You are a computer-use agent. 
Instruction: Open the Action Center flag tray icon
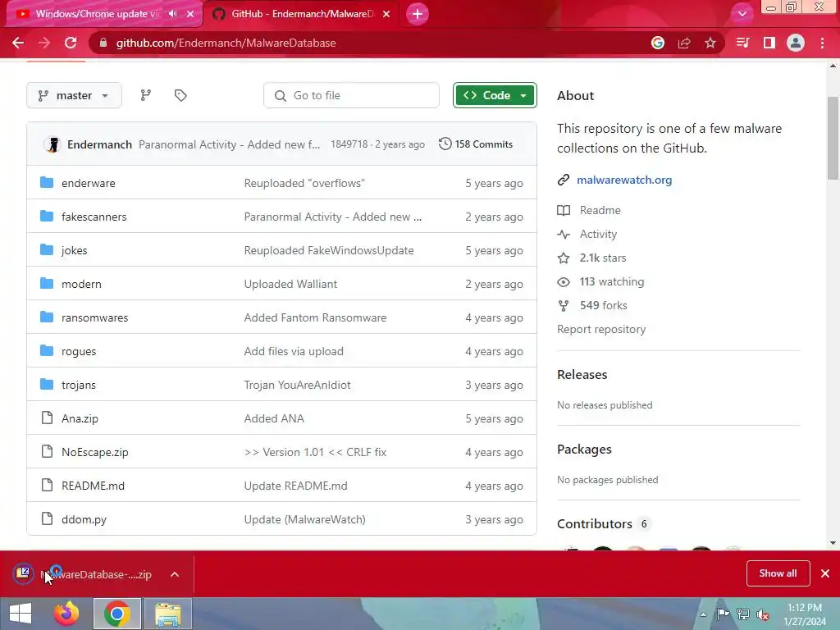(x=723, y=614)
